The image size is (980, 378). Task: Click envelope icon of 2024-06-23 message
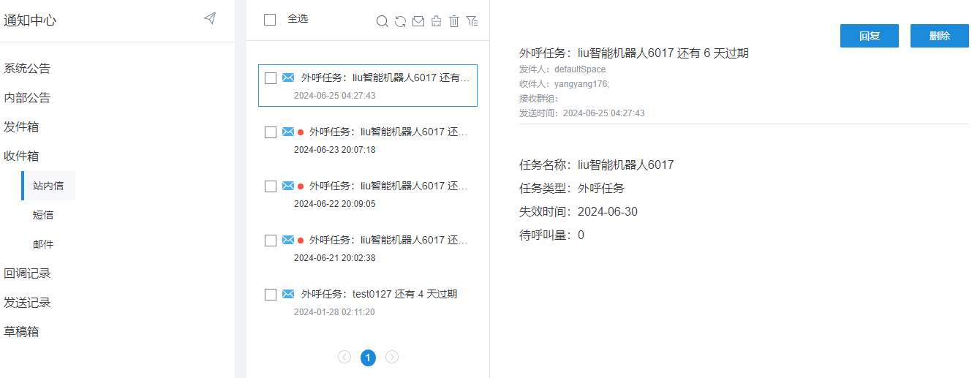(x=288, y=132)
